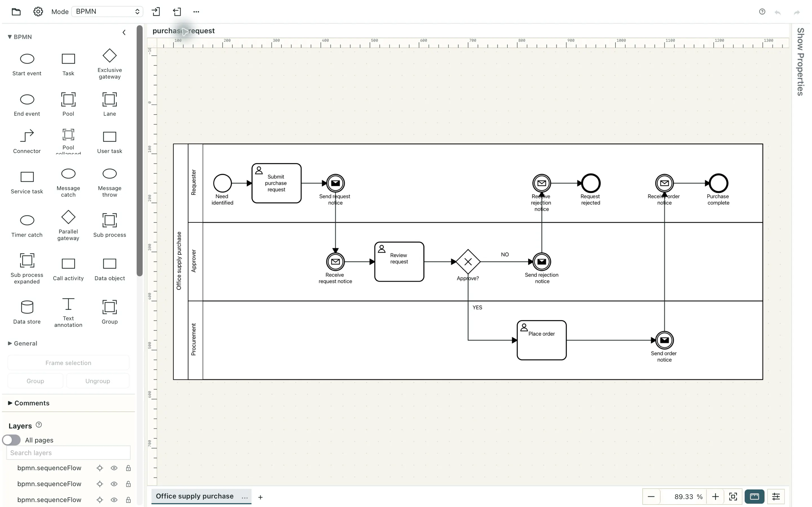Select the Parallel gateway shape
This screenshot has height=507, width=812.
pyautogui.click(x=68, y=226)
